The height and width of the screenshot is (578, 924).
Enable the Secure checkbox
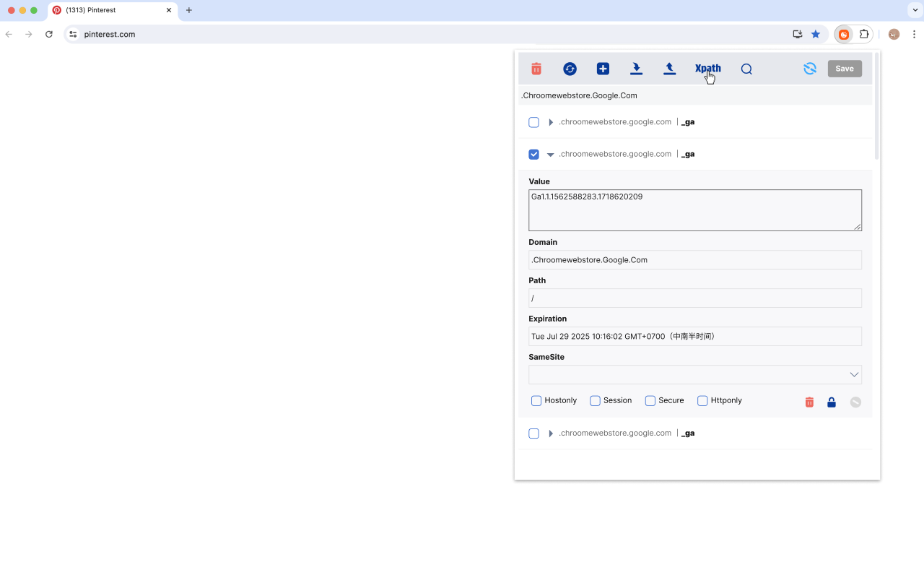click(649, 400)
